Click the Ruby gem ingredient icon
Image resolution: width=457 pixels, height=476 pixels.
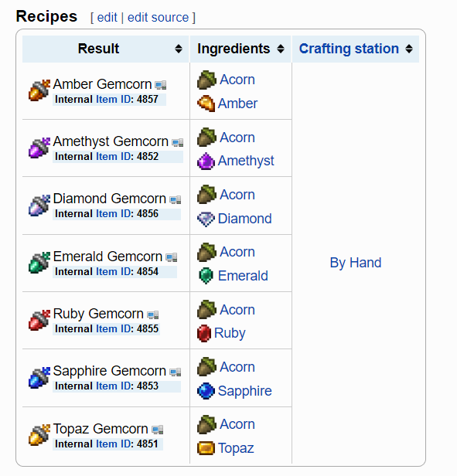click(x=204, y=333)
